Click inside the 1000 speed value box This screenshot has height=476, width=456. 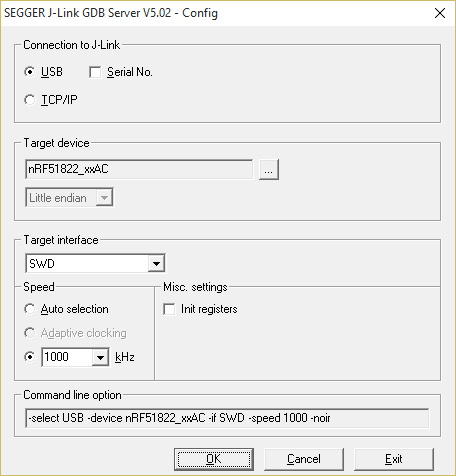(67, 357)
